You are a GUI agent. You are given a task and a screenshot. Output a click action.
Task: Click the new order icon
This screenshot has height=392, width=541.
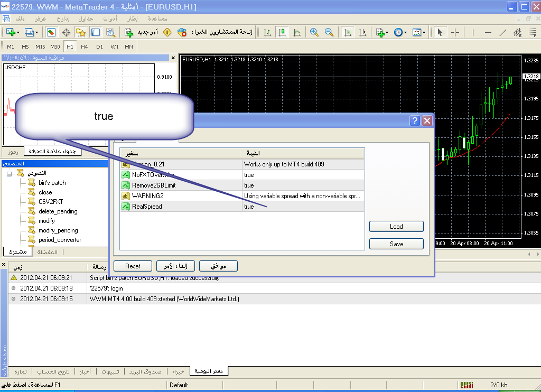pyautogui.click(x=129, y=32)
